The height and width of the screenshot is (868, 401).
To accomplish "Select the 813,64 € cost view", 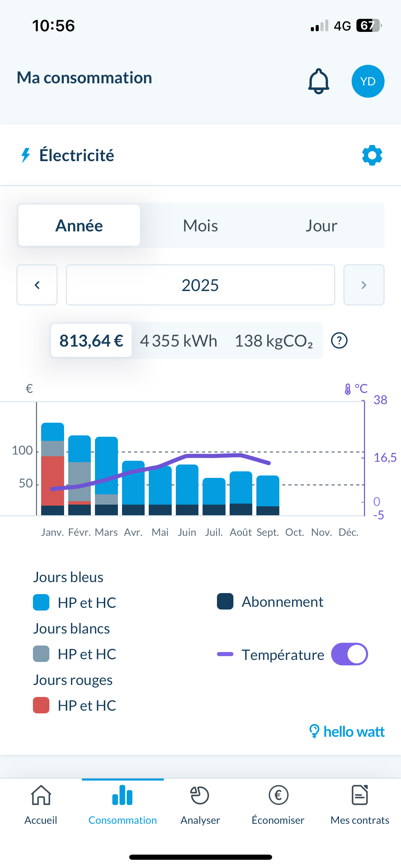I will [x=91, y=341].
